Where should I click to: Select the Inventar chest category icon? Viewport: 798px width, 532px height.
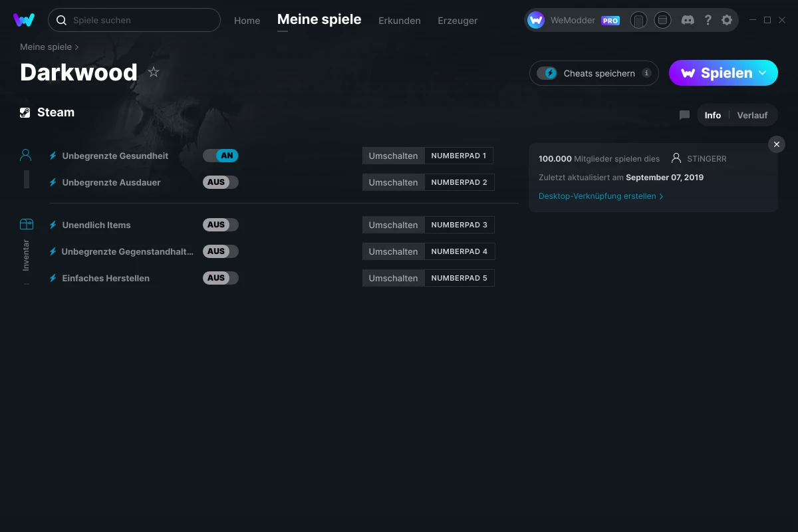point(26,224)
